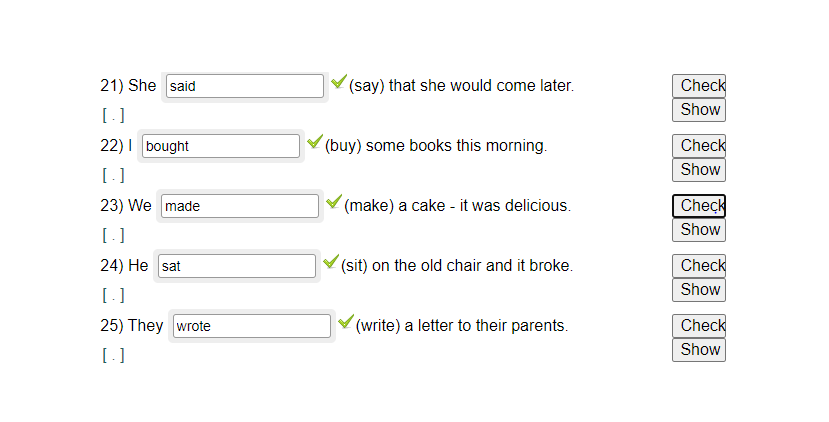Show the answer for question 23

coord(698,230)
